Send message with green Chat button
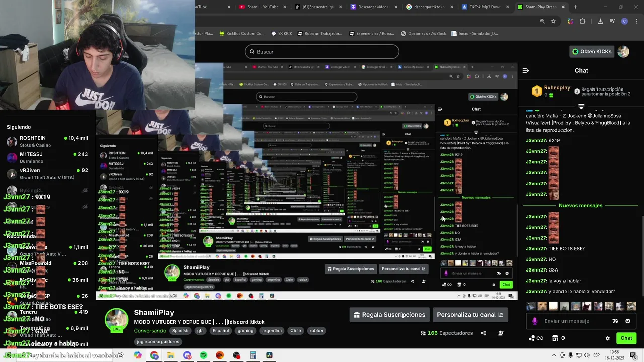Screen dimensions: 644x362 [626, 338]
